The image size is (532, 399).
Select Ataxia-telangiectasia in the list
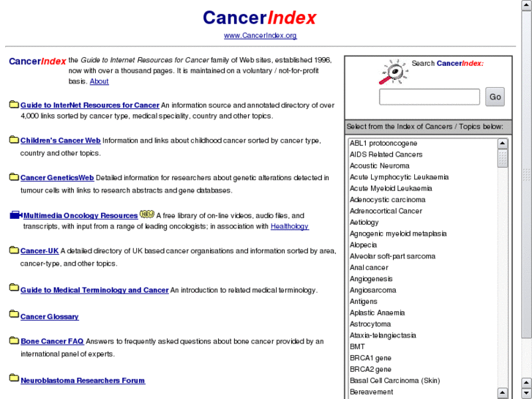[422, 335]
